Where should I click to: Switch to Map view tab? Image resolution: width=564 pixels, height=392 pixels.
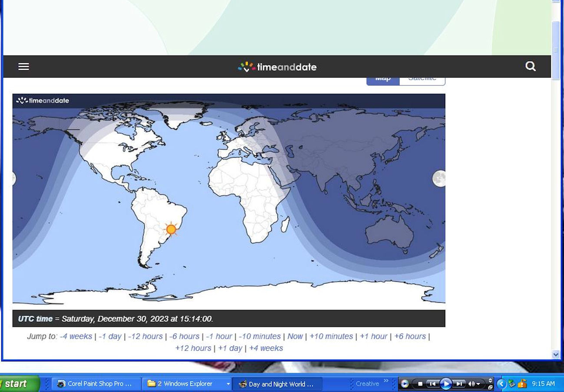click(383, 80)
